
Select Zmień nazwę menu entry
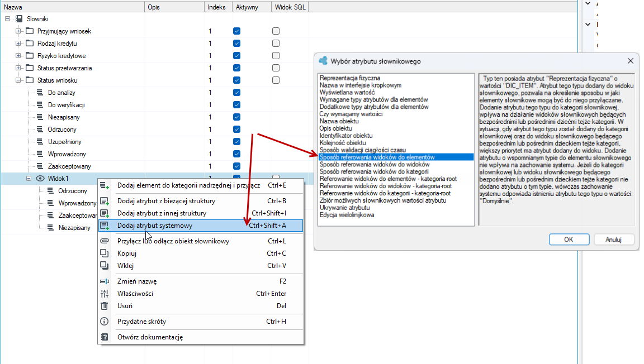tap(201, 281)
